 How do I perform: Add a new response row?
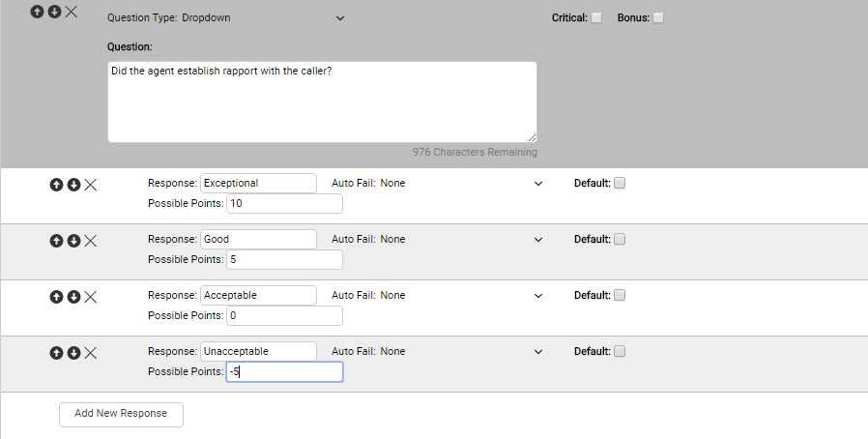121,414
